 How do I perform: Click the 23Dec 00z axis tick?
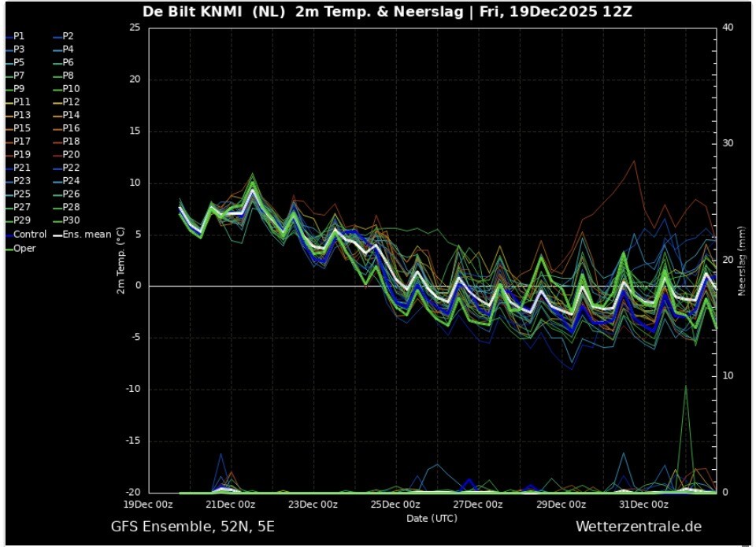pyautogui.click(x=313, y=504)
